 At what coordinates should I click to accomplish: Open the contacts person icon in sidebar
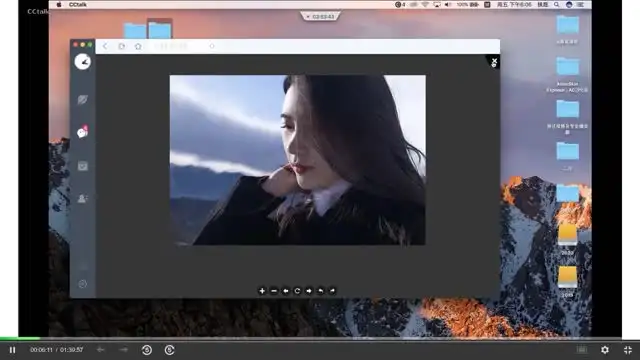(x=82, y=199)
